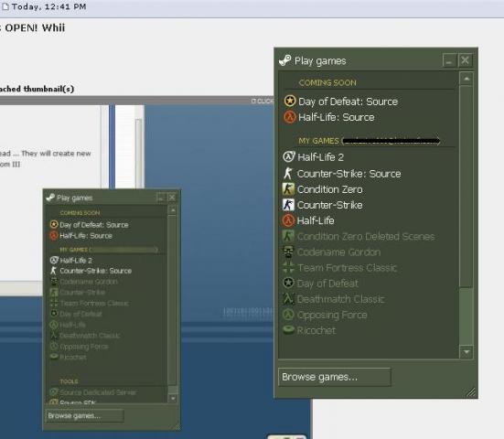Click scrollbar thumb in large games list
504x439 pixels.
coord(466,186)
